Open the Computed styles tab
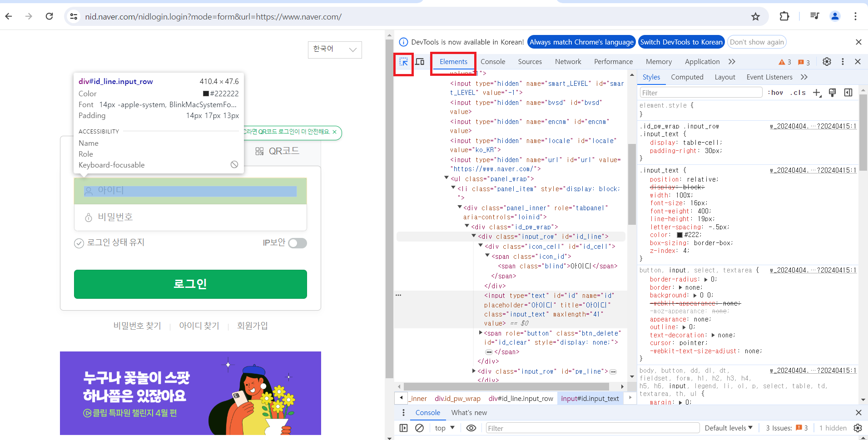Image resolution: width=868 pixels, height=440 pixels. pyautogui.click(x=687, y=77)
